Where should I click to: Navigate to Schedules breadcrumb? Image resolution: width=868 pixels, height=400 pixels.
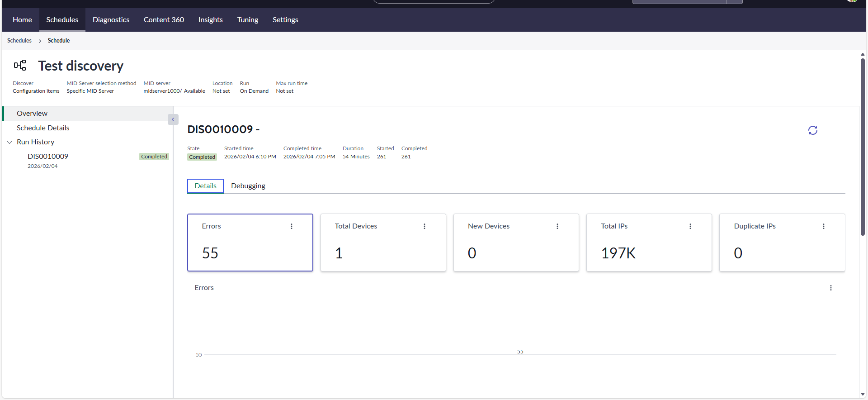[19, 41]
